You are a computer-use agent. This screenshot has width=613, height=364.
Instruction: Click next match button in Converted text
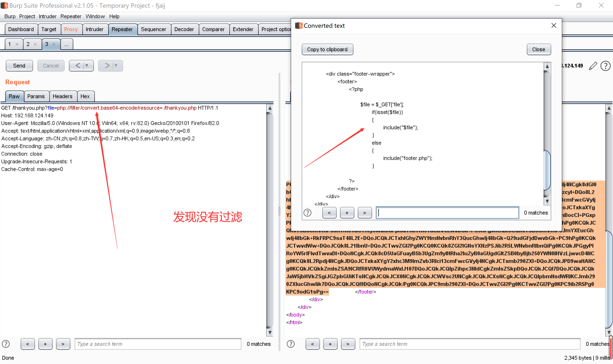[x=365, y=213]
